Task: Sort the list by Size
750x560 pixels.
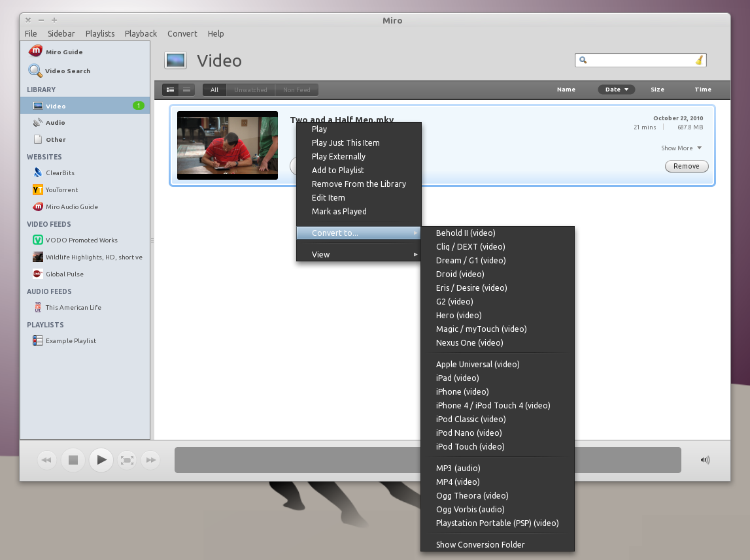Action: [x=657, y=90]
